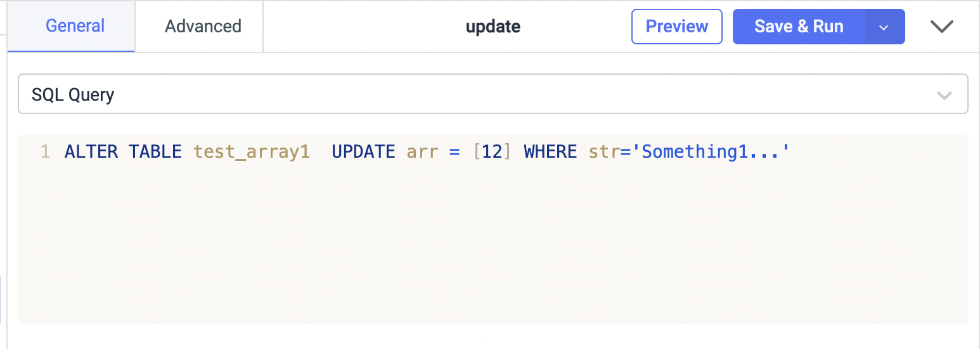Place cursor on the WHERE keyword

(x=550, y=152)
